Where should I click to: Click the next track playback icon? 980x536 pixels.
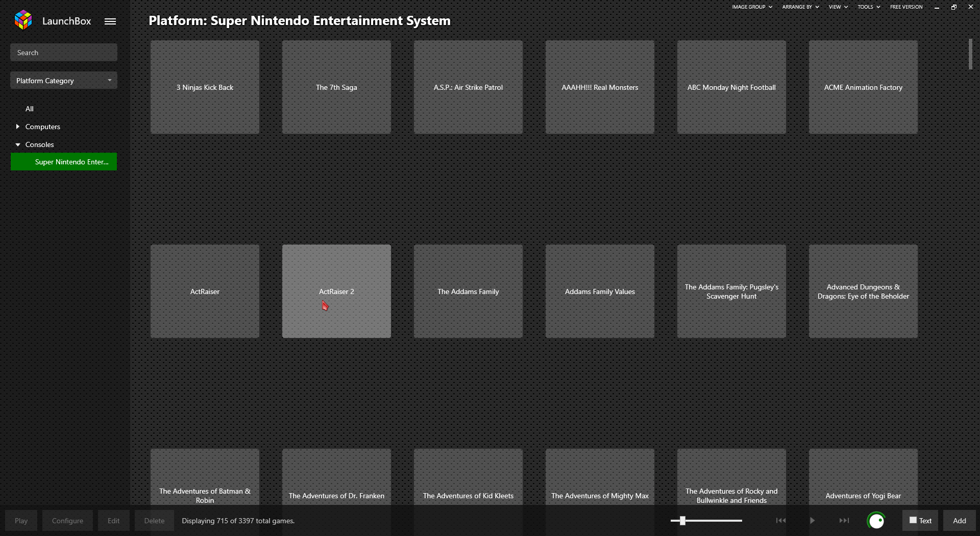[844, 521]
